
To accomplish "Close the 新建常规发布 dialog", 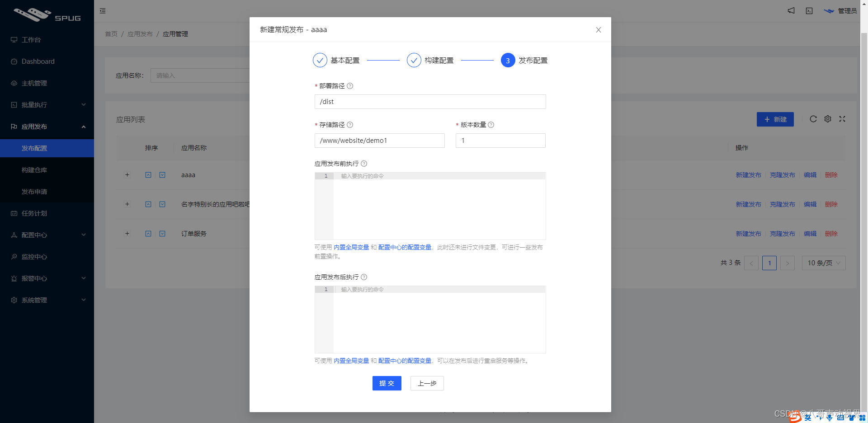I will point(598,30).
